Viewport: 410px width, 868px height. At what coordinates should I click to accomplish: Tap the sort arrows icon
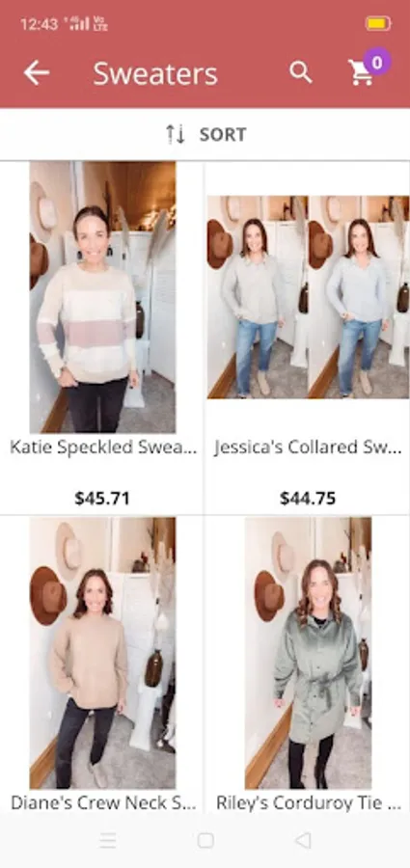click(176, 134)
